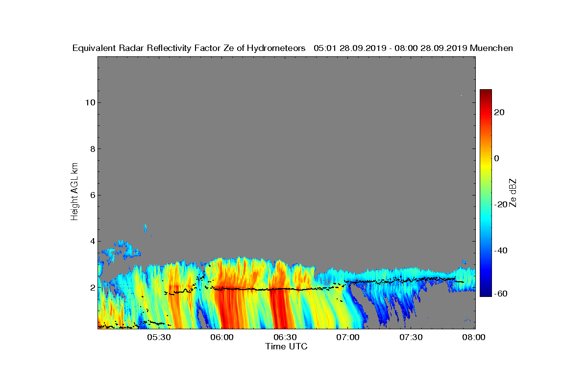Click the 05:30 time tick label
588x392 pixels.
click(x=159, y=338)
